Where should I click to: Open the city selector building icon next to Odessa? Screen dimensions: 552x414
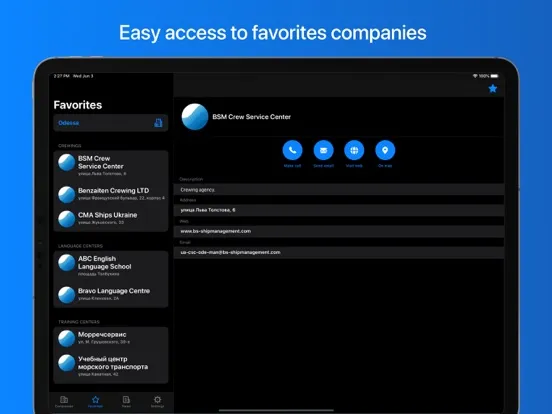click(158, 123)
